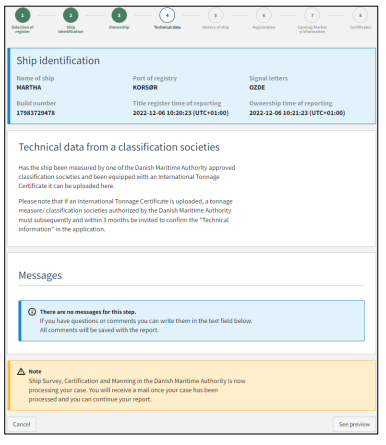The image size is (386, 445).
Task: Select ownership time 10:21:23 value
Action: click(x=297, y=113)
